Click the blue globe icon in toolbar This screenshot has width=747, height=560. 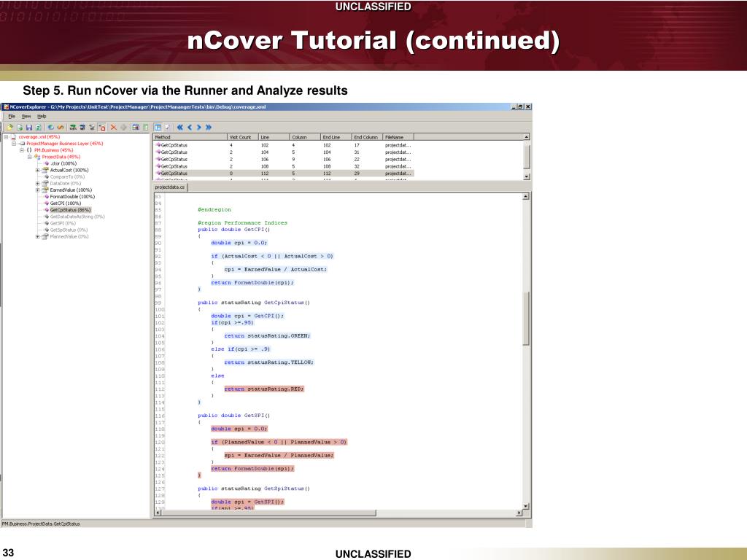(x=50, y=127)
